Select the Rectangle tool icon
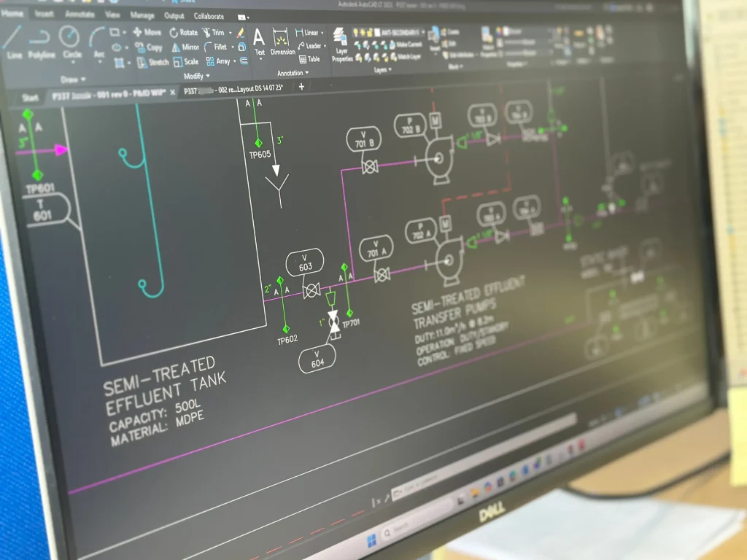The image size is (747, 560). point(115,32)
